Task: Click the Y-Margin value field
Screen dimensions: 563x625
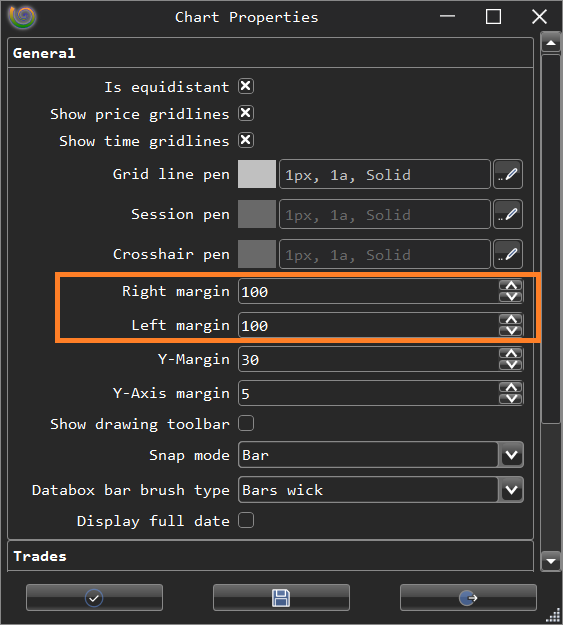Action: (369, 360)
